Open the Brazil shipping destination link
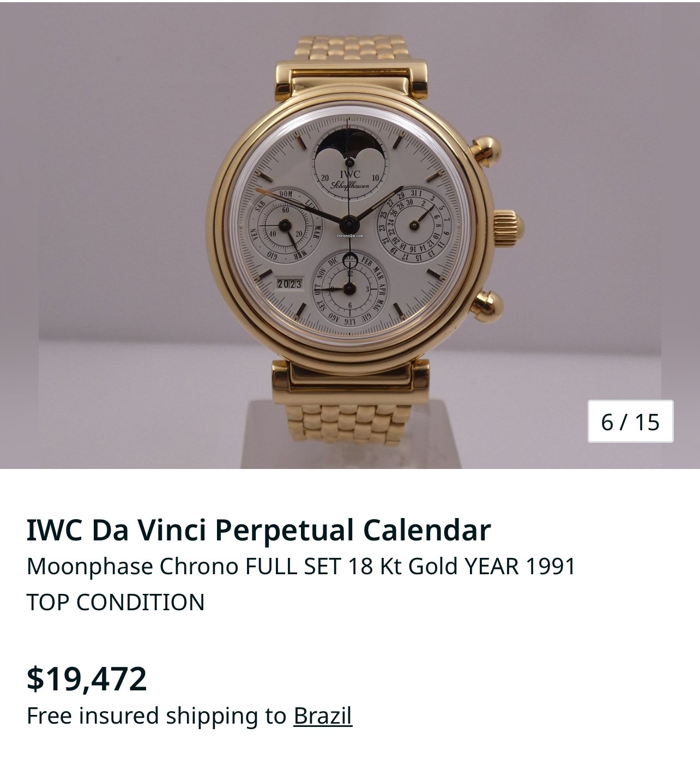Viewport: 700px width, 758px height. [323, 715]
